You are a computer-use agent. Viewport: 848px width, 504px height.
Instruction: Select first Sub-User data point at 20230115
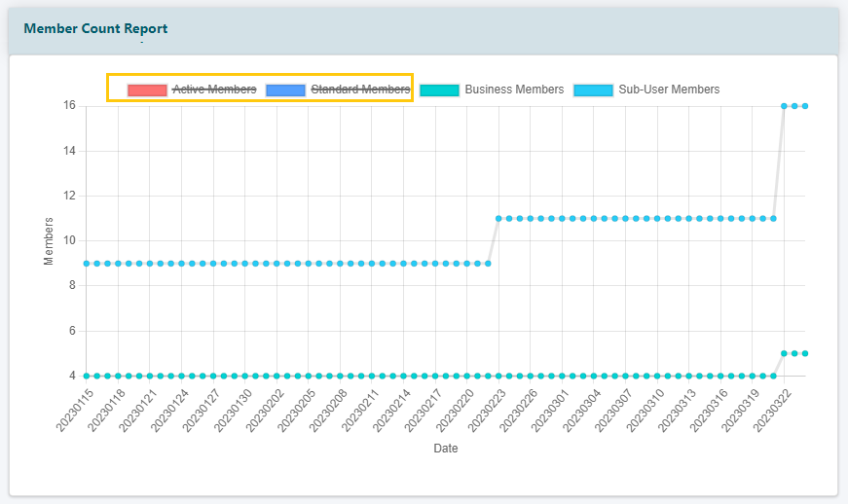(87, 263)
